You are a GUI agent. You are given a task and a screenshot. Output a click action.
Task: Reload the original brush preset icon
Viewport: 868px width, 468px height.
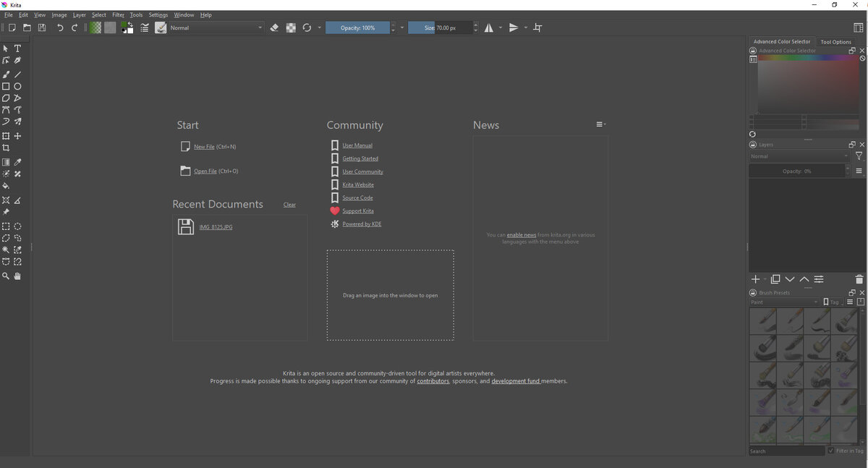pos(307,27)
